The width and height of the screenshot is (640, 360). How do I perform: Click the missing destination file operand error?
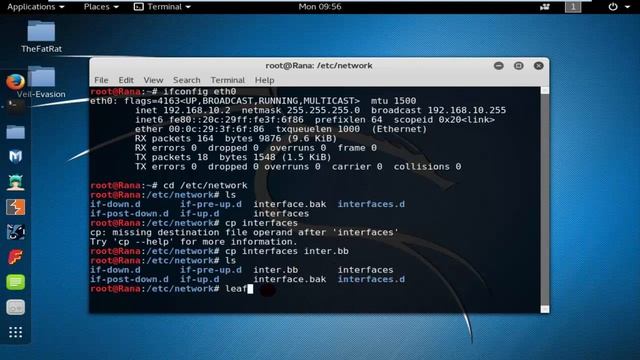[244, 232]
